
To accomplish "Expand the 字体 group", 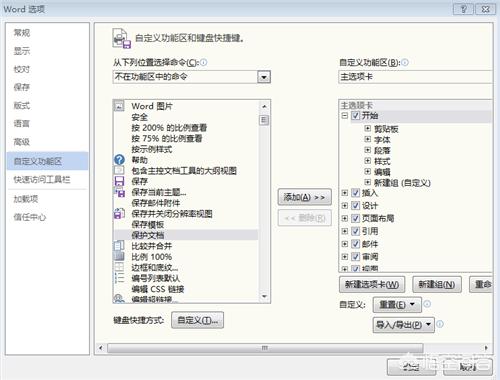I will pyautogui.click(x=367, y=139).
